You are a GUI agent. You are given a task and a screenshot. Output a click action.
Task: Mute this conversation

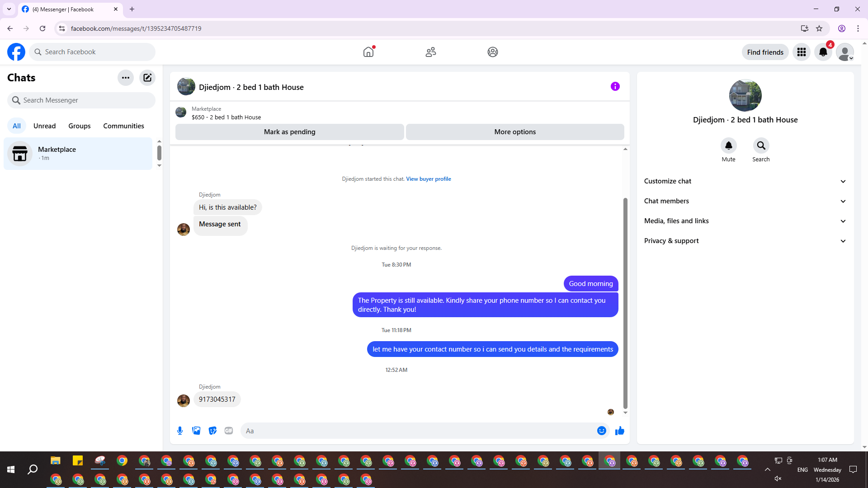[x=728, y=146]
